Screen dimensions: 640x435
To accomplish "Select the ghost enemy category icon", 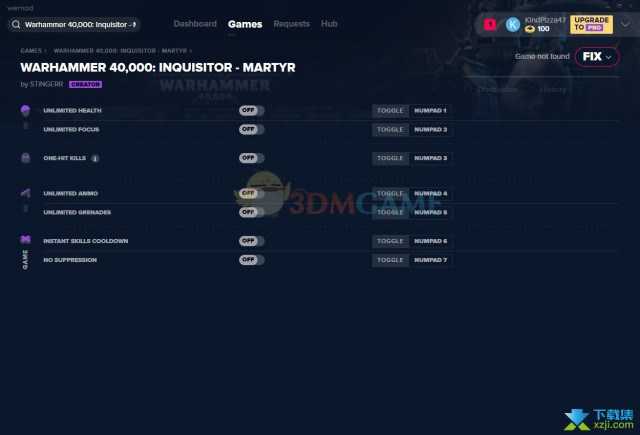I will [25, 158].
